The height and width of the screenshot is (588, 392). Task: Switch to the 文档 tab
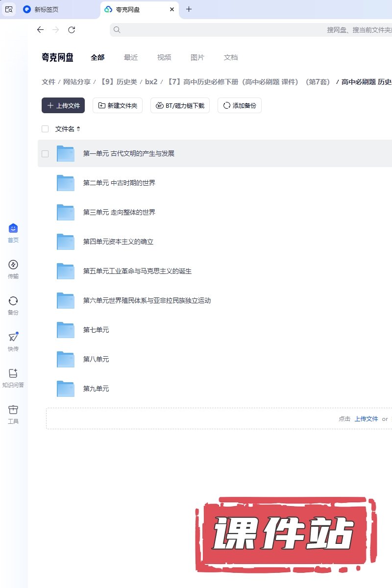pos(231,57)
